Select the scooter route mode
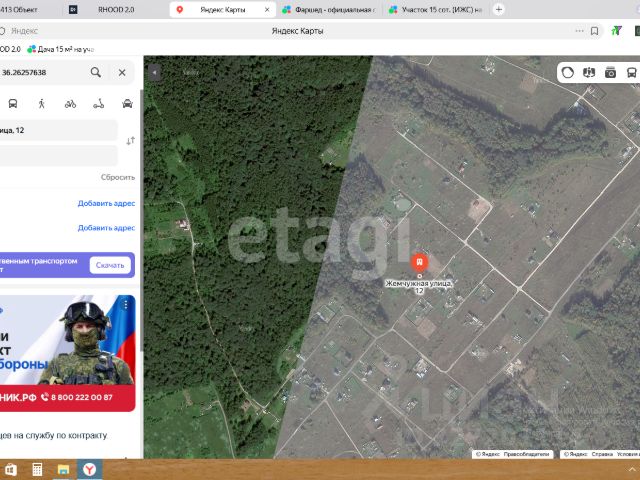This screenshot has height=480, width=640. coord(99,104)
